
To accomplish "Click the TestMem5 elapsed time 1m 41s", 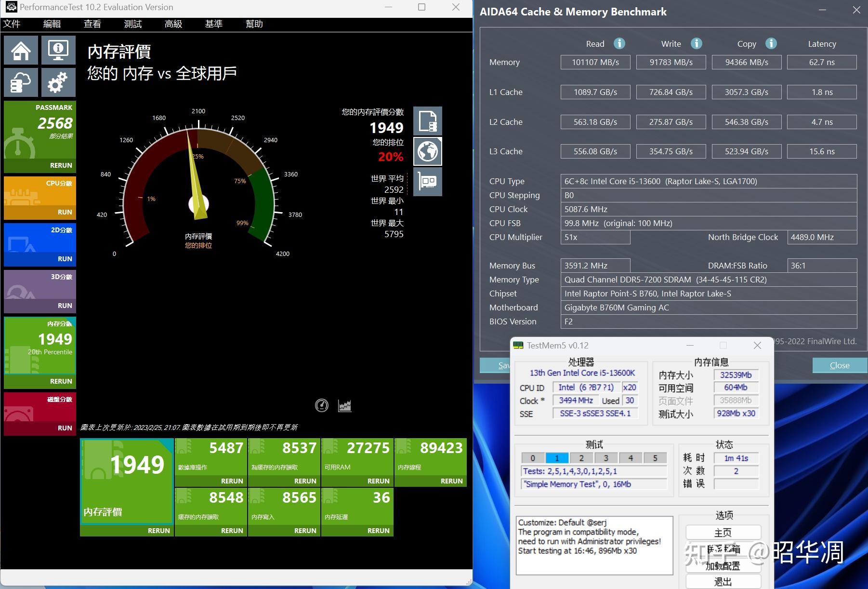I will click(736, 458).
